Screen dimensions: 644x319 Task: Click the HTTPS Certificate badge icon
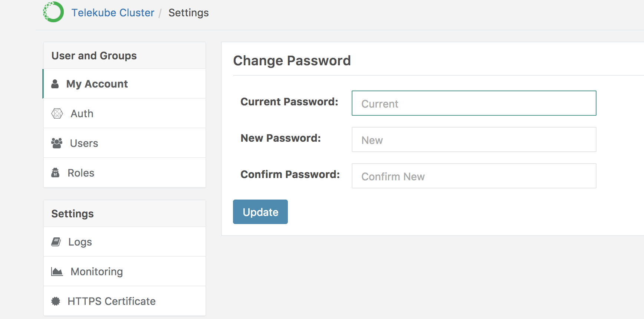point(56,301)
